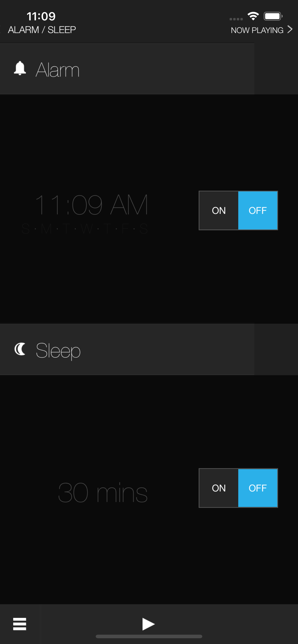Tap the chevron arrow next to NOW PLAYING
This screenshot has height=644, width=298.
point(290,29)
